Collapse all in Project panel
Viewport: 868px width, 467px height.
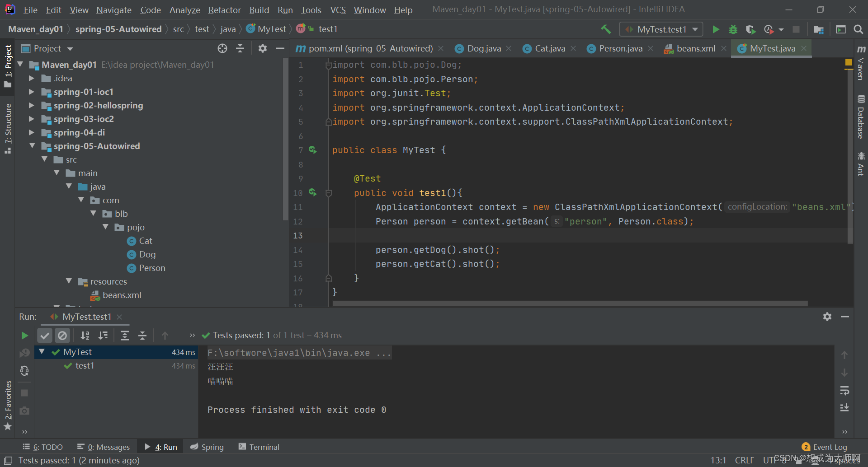coord(240,48)
